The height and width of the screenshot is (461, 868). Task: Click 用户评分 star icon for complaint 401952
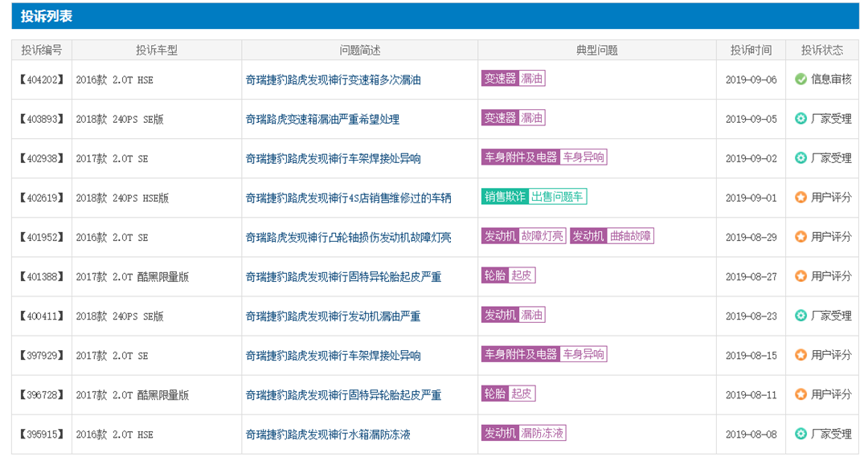[800, 237]
